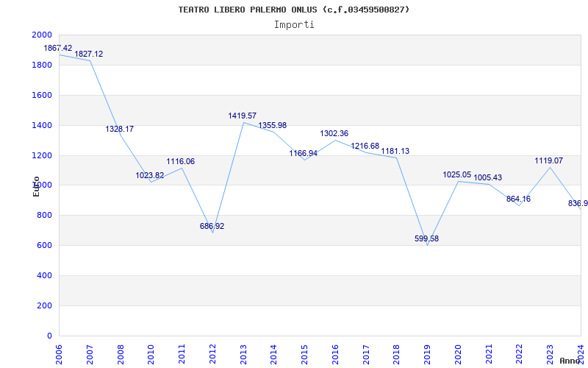Click the 1166.94 value label
The height and width of the screenshot is (368, 588).
(303, 154)
